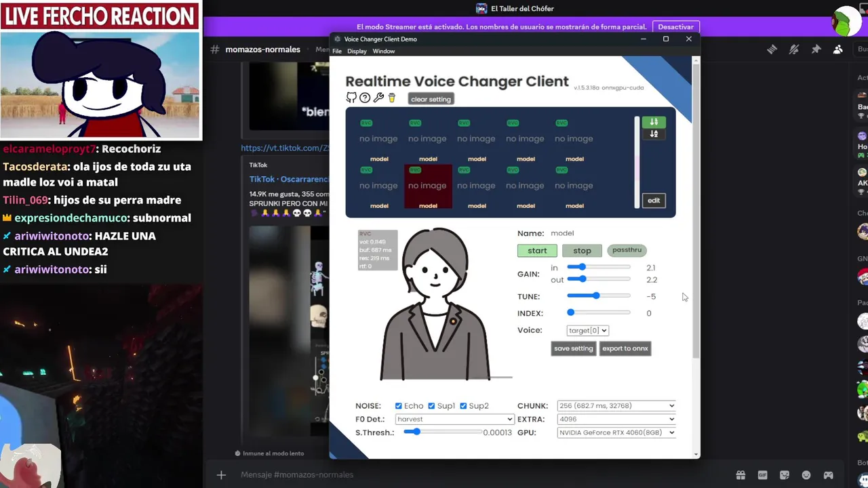The height and width of the screenshot is (488, 868).
Task: Open the vt.tiktok.com link in Discord
Action: [x=285, y=148]
